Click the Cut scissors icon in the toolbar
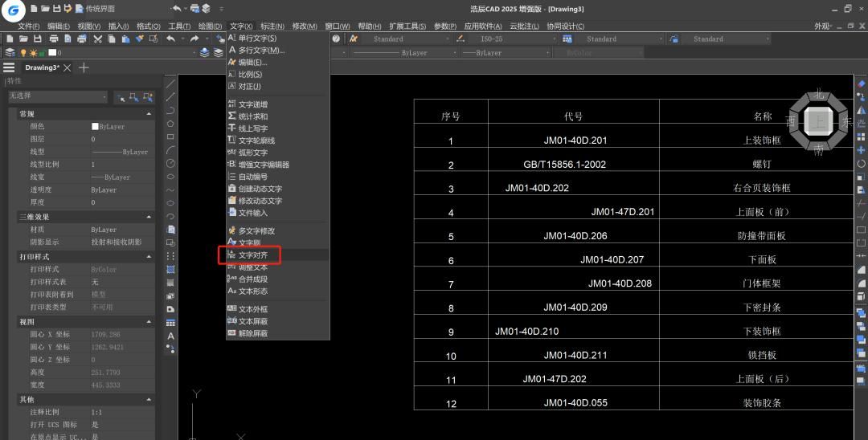 tap(98, 39)
